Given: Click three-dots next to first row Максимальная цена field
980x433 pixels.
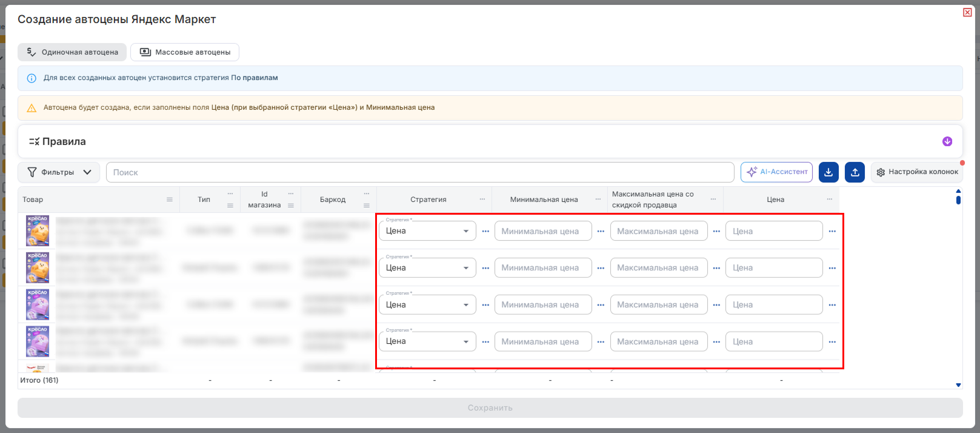Looking at the screenshot, I should point(716,231).
